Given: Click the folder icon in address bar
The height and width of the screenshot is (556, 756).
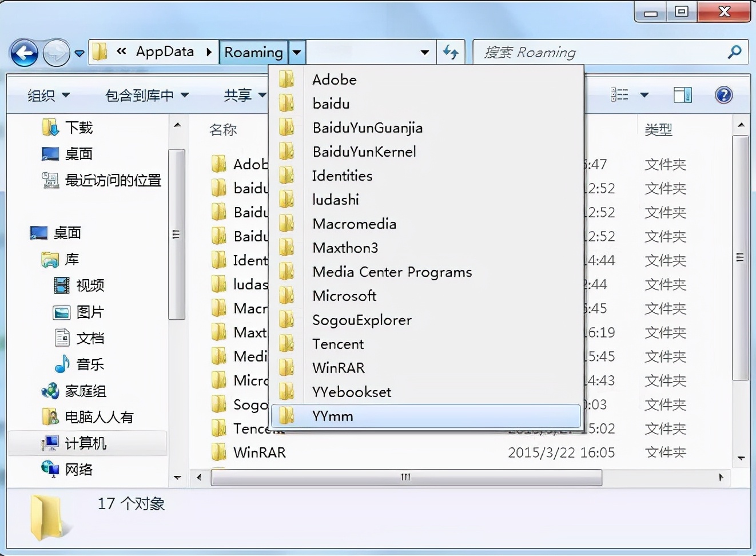Looking at the screenshot, I should click(x=100, y=51).
